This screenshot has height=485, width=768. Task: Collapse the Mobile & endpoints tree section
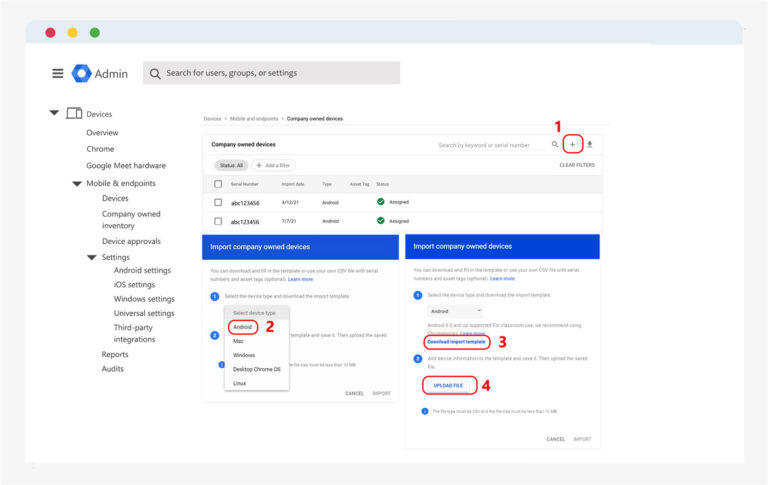(77, 184)
